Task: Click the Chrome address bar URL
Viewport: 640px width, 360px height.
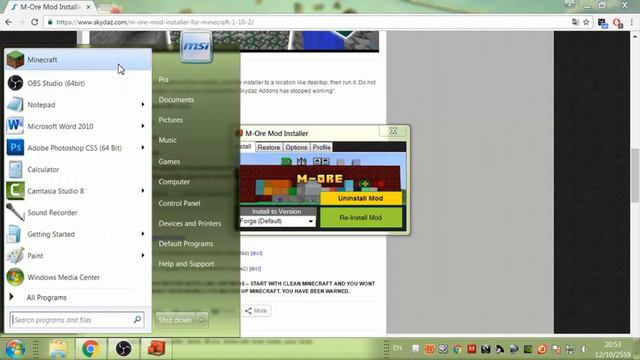Action: (x=155, y=22)
